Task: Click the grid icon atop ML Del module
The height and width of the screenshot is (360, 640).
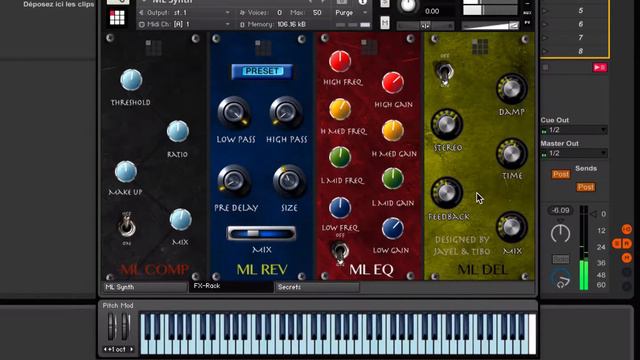Action: click(x=480, y=47)
